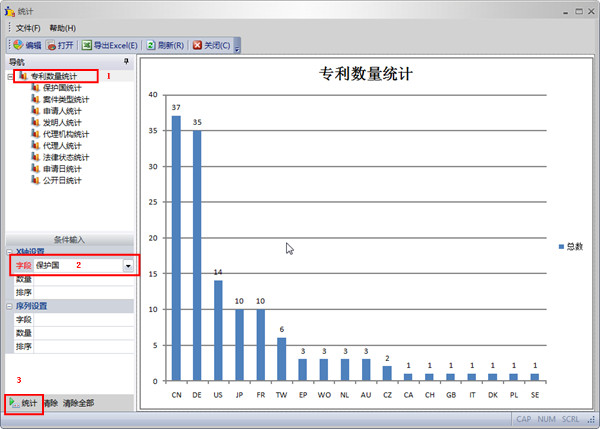Click the 编辑 pie chart icon
Image resolution: width=600 pixels, height=429 pixels.
coord(18,45)
